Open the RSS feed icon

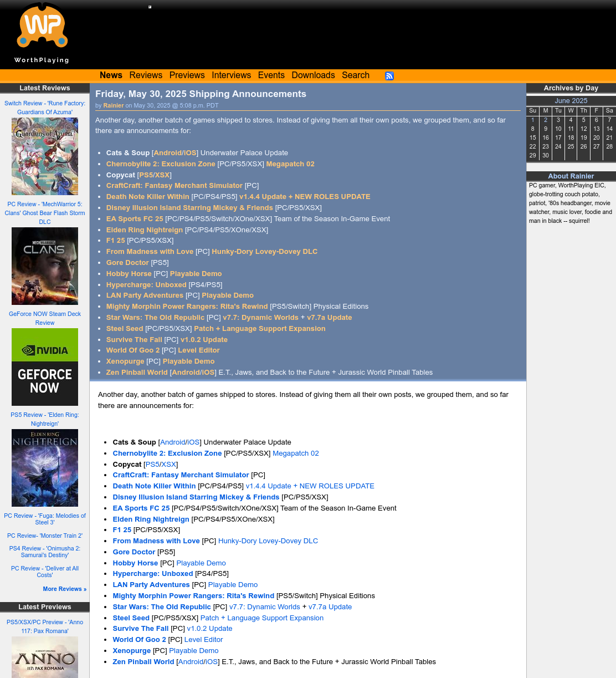(389, 76)
